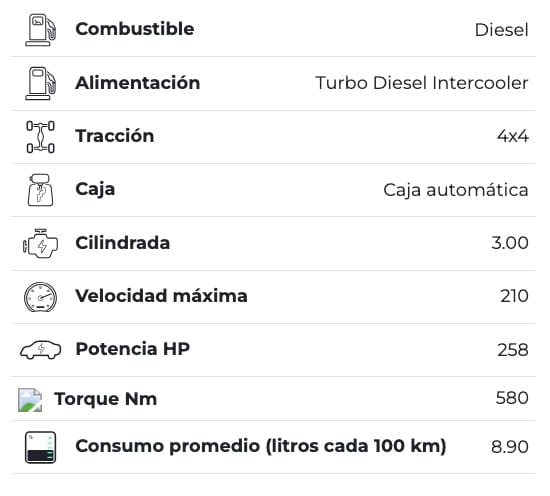Click the gear shifter icon beside Caja
Screen dimensions: 550x496
point(40,190)
